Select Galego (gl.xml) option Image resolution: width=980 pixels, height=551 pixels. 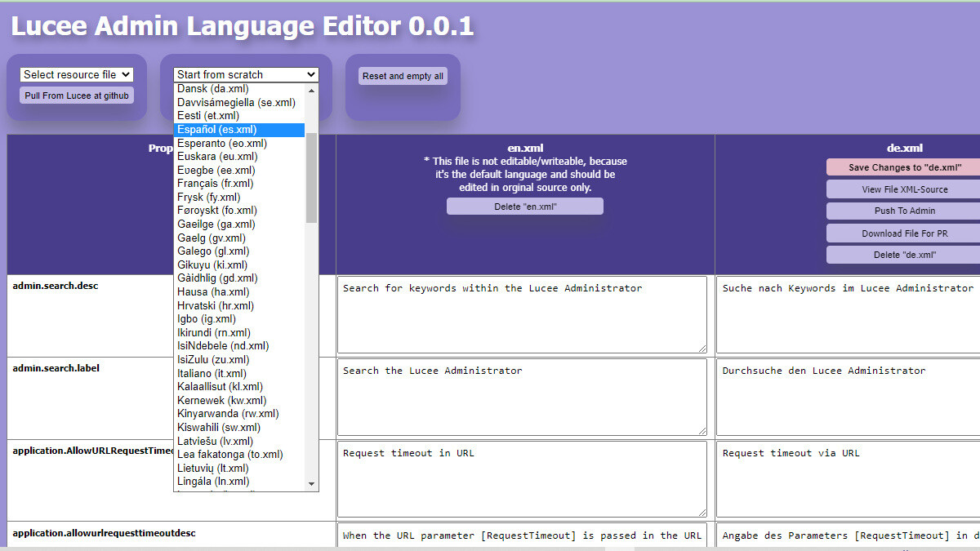(239, 251)
